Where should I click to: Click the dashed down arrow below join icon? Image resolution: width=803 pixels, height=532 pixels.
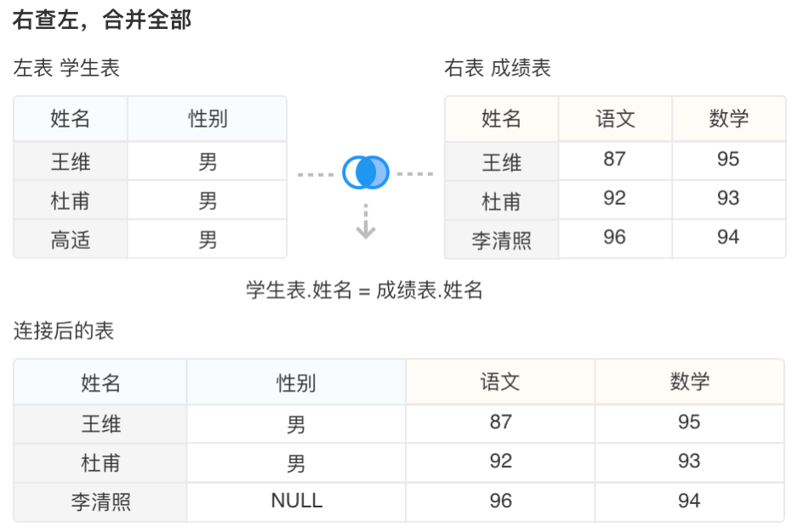[x=366, y=222]
